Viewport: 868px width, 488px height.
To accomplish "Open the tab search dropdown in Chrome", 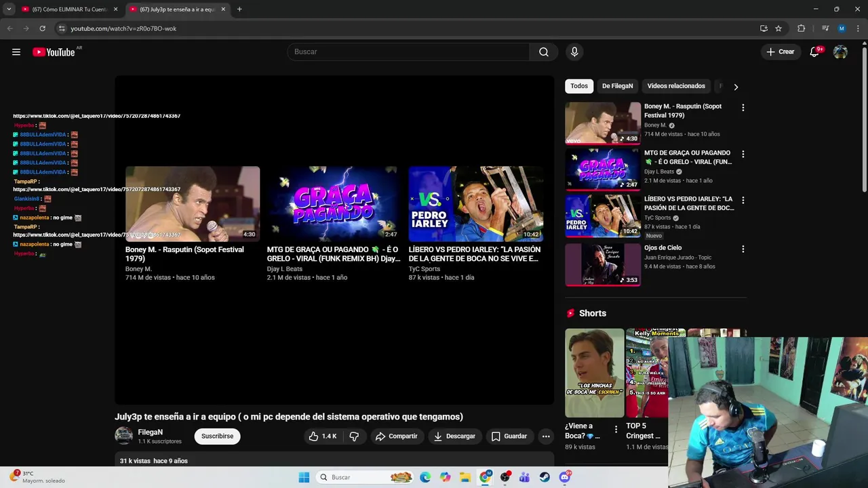I will pos(9,9).
